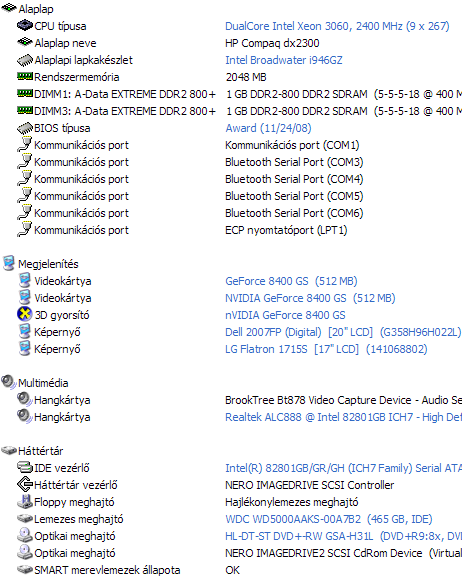Open the Intel(R) 82801GB/GR/GH Serial ATA link

pos(343,468)
